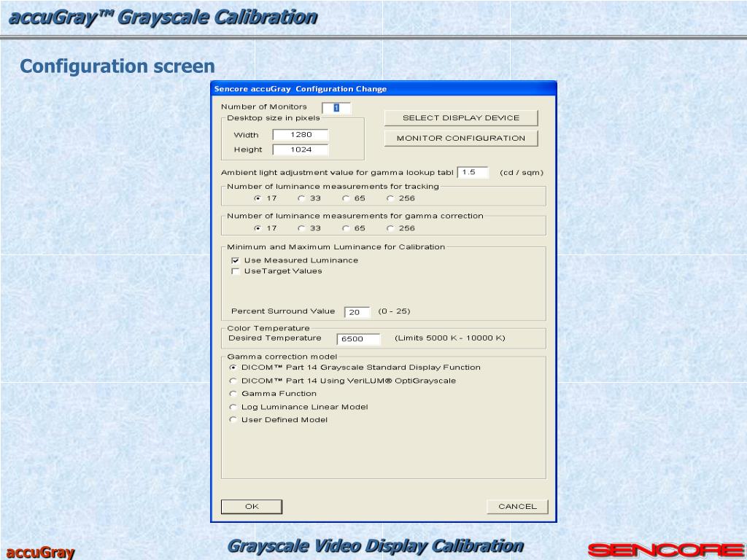Click the desktop Height field showing 1024
Viewport: 747px width, 560px height.
301,149
